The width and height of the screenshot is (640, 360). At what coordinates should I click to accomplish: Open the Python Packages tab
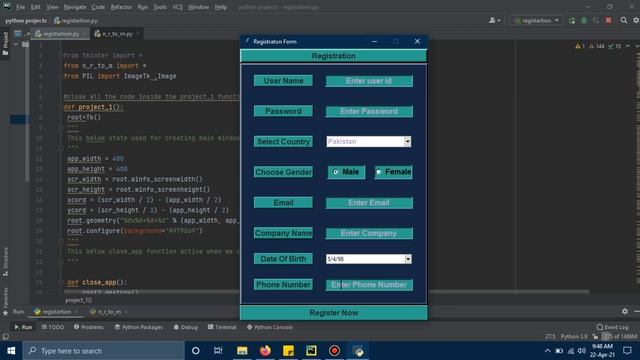pos(139,327)
